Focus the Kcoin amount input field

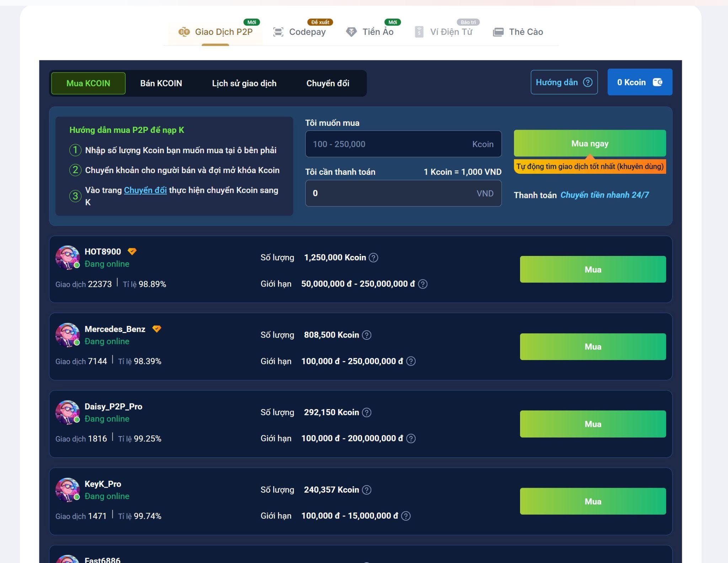[x=387, y=144]
